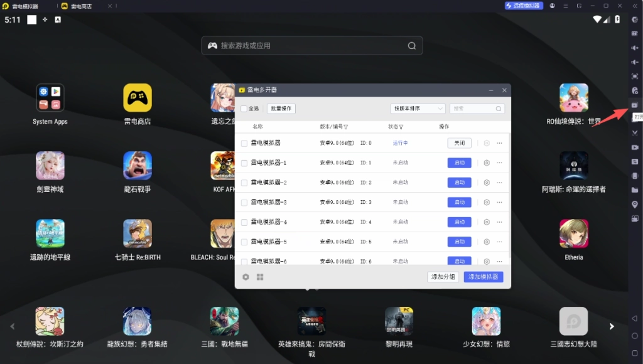
Task: Click the grid view icon at dialog bottom
Action: 260,277
